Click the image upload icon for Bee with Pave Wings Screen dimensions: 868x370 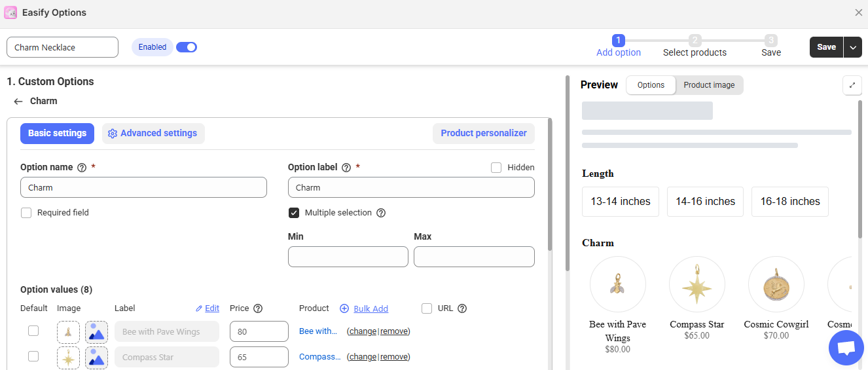point(96,332)
